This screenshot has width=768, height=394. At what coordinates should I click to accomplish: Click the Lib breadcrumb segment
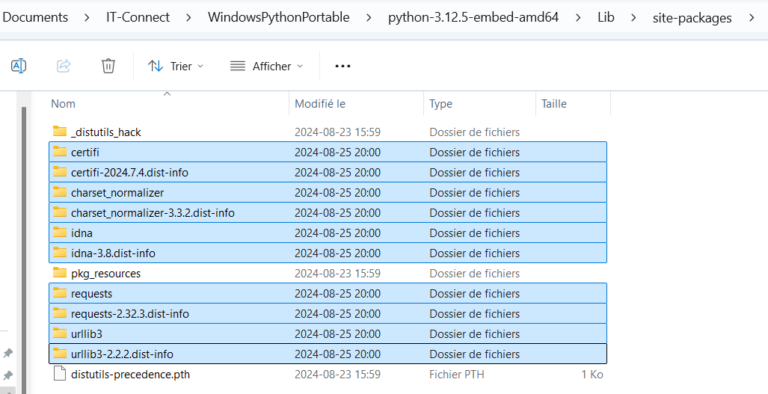click(x=605, y=18)
